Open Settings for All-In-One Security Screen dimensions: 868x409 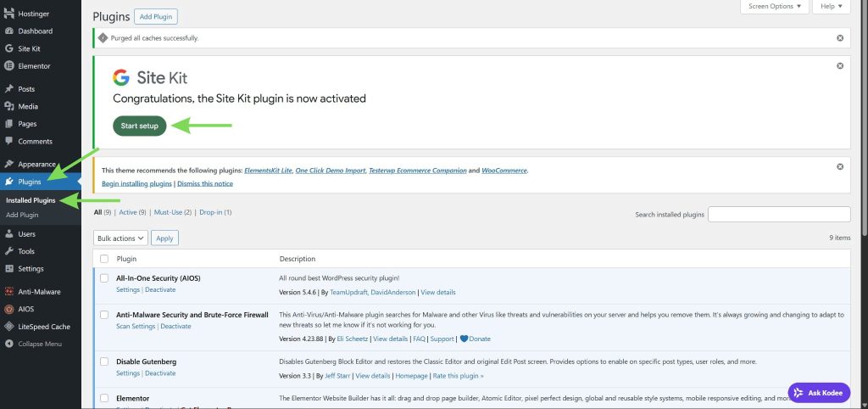click(128, 290)
